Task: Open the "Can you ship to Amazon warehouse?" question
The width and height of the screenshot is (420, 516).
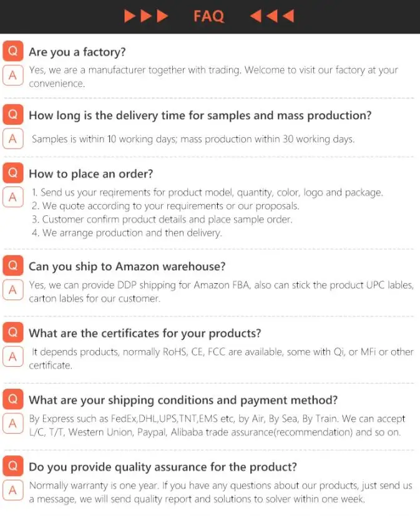Action: pos(127,266)
